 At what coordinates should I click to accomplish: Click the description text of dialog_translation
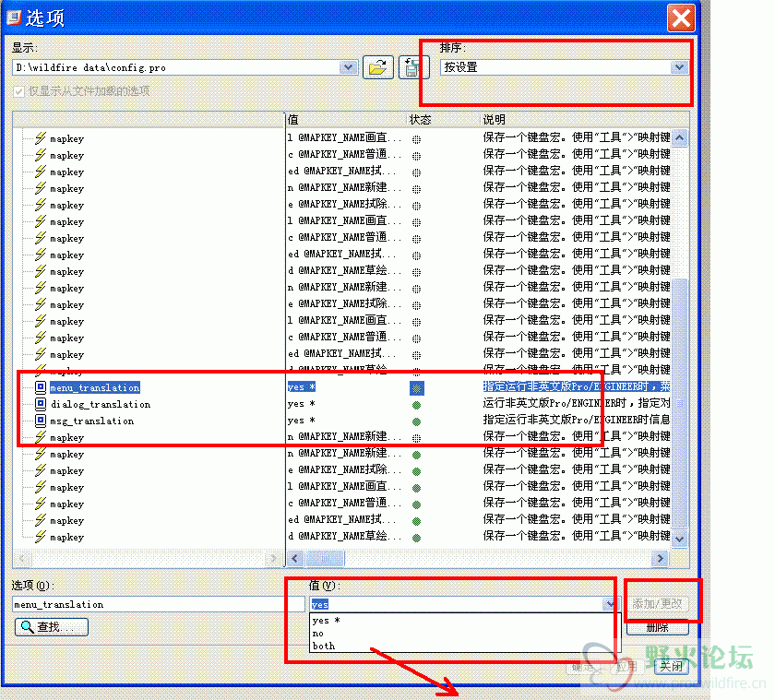tap(577, 403)
